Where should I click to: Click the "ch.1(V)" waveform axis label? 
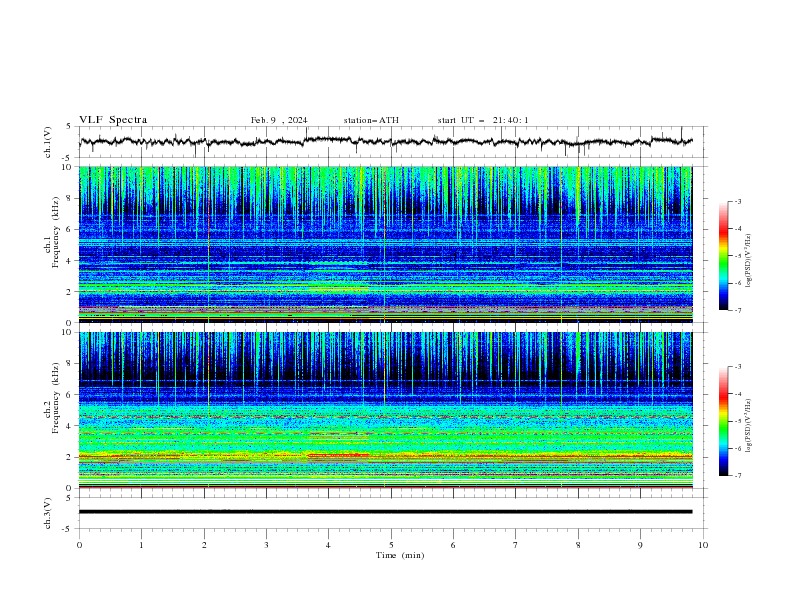point(48,142)
